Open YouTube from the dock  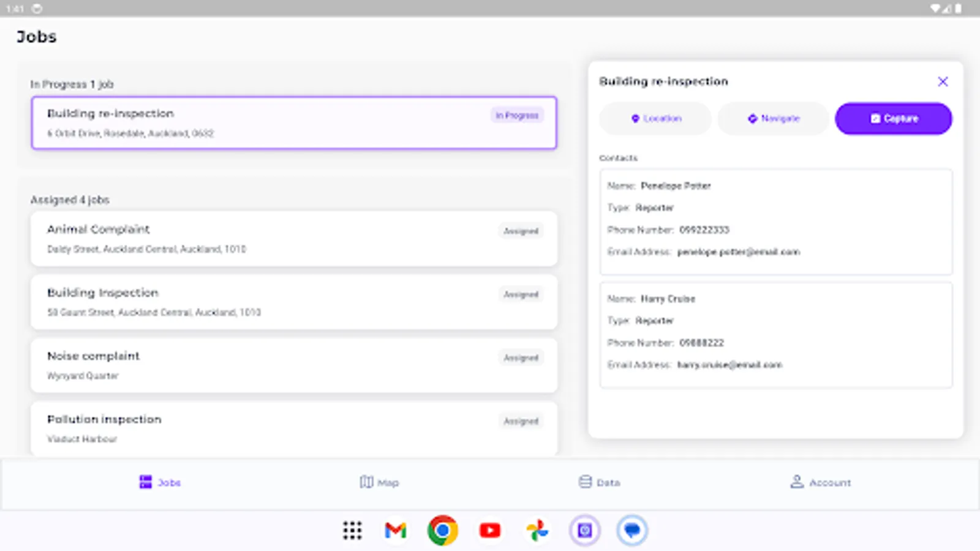coord(490,530)
